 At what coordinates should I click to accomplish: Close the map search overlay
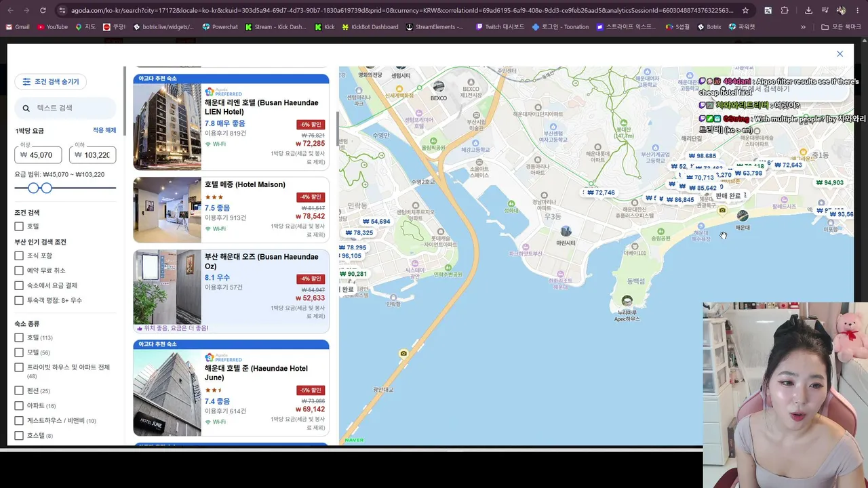840,54
